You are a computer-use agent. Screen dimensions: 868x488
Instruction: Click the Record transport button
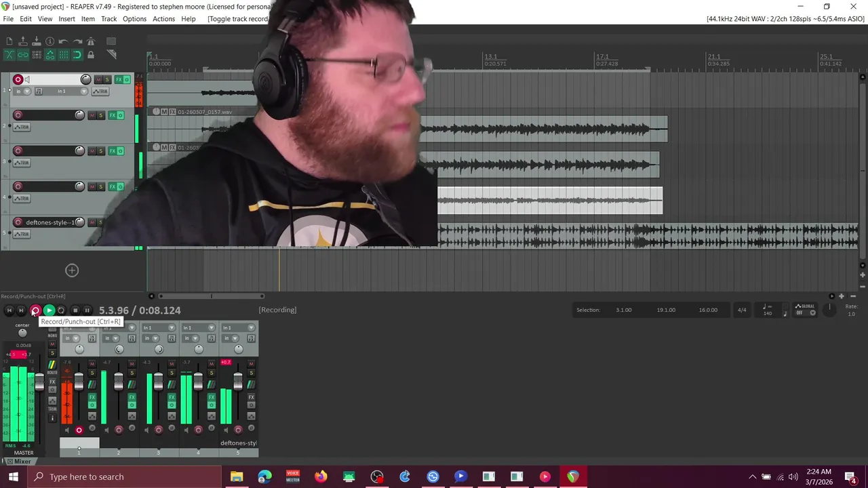[x=35, y=310]
